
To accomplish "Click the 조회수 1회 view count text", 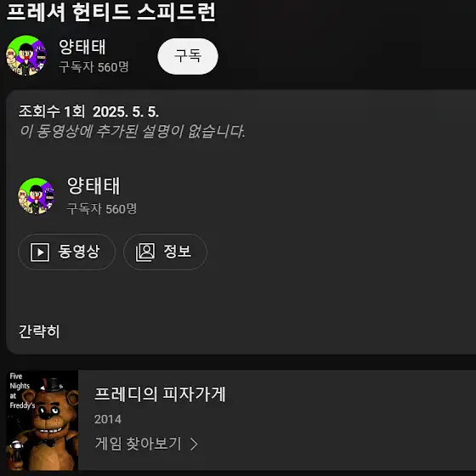I will pyautogui.click(x=52, y=111).
